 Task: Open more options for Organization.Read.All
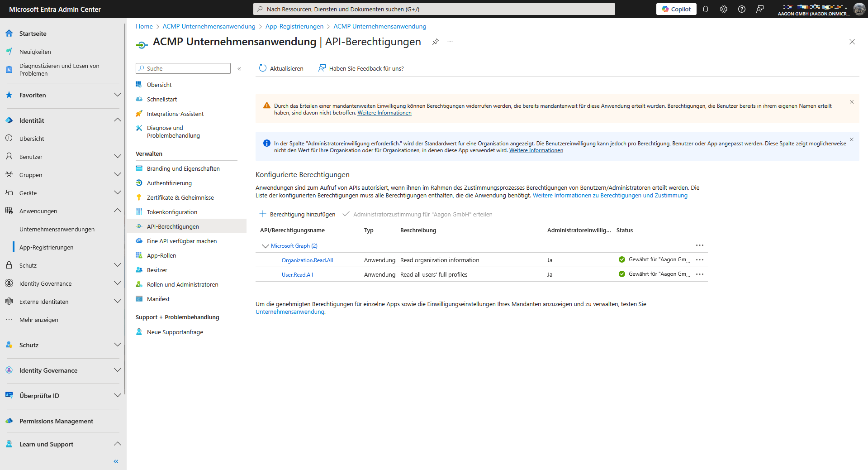700,260
